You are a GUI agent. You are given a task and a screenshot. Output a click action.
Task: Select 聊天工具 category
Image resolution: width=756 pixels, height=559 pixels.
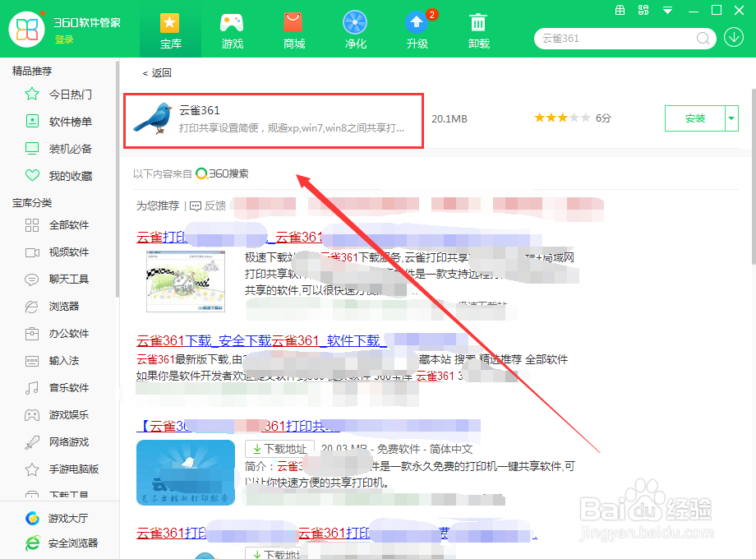coord(57,279)
